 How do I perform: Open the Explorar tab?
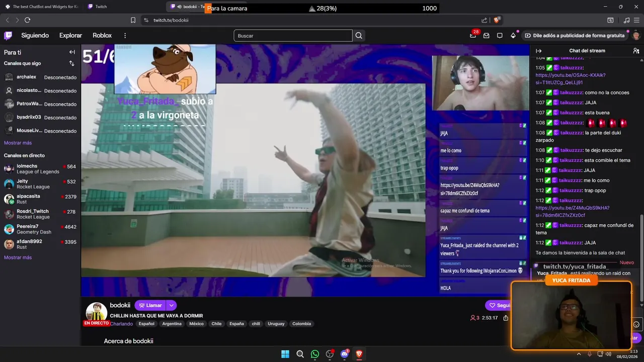70,35
